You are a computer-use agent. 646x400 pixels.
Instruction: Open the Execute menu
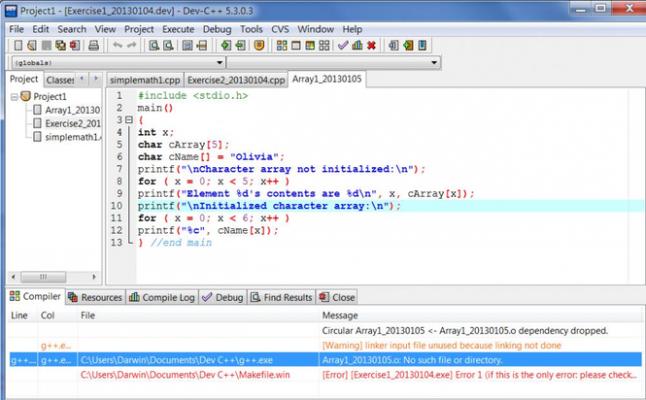click(x=178, y=29)
